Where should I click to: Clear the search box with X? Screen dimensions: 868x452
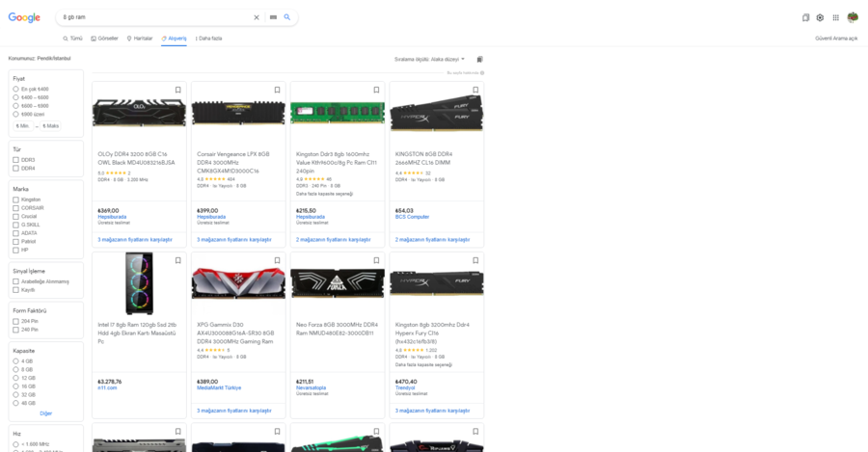pyautogui.click(x=257, y=17)
